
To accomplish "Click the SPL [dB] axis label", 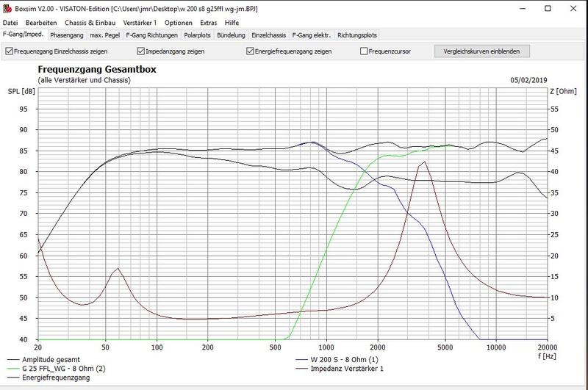I will 21,91.
